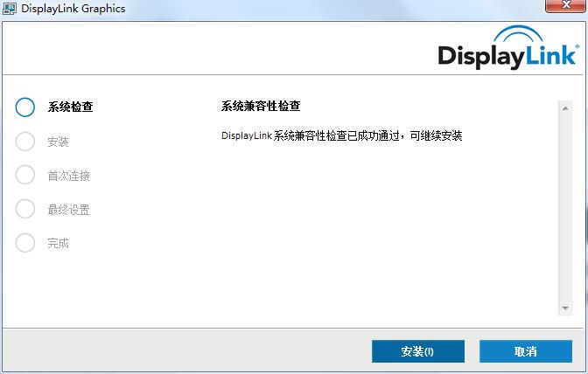Click the DisplayLink Graphics title bar icon
The width and height of the screenshot is (588, 374).
click(x=10, y=9)
